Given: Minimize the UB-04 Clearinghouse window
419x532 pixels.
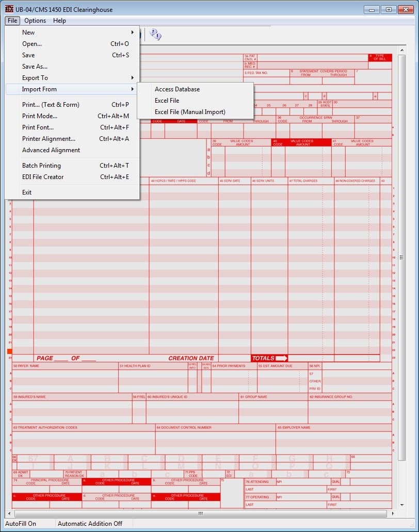Looking at the screenshot, I should click(372, 9).
